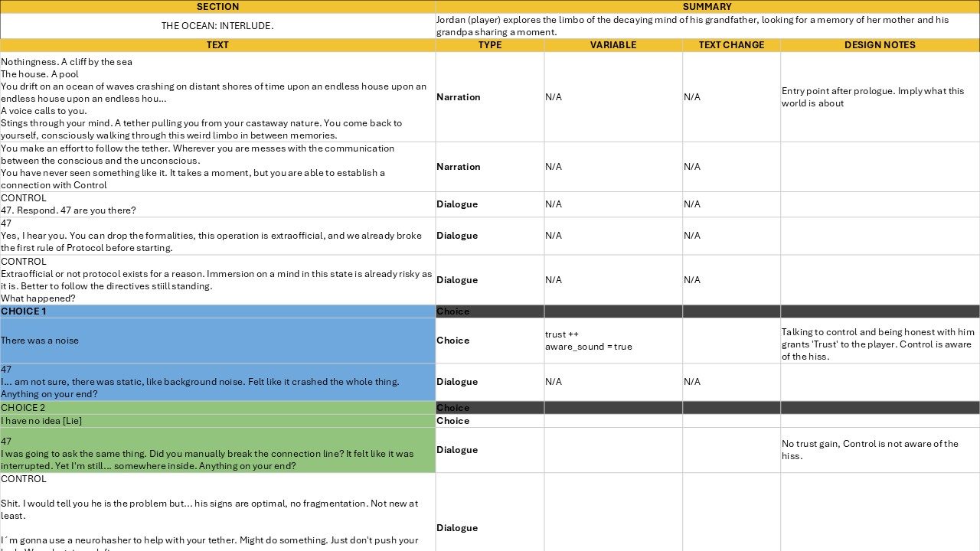Click the TYPE column header
This screenshot has height=551, width=980.
tap(489, 45)
